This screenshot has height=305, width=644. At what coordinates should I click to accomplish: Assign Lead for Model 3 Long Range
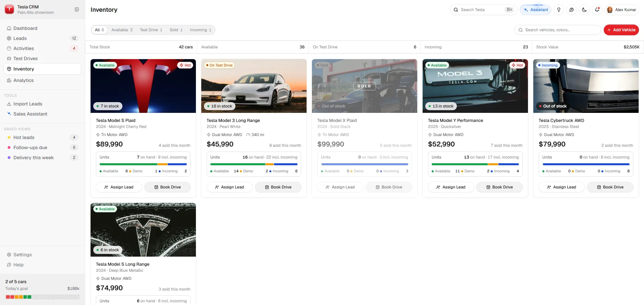click(x=229, y=187)
